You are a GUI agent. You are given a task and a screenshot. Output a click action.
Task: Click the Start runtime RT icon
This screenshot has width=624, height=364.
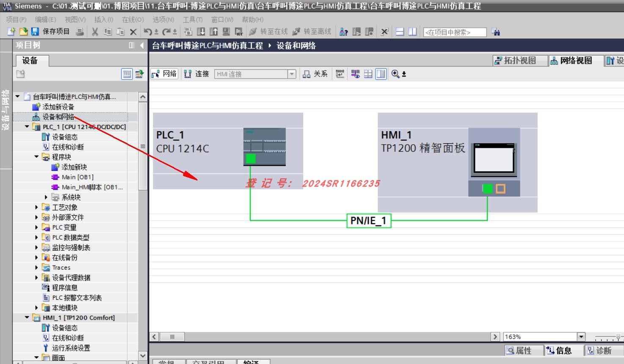[239, 32]
